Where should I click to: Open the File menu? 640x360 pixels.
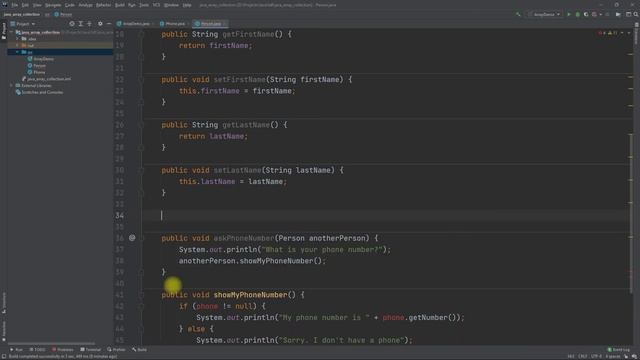pos(15,5)
